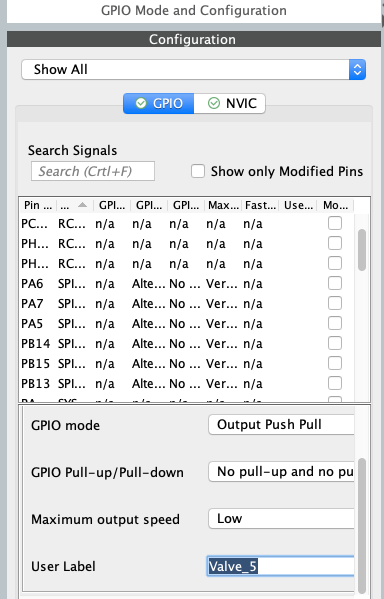Viewport: 384px width, 599px height.
Task: Open the GPIO mode Output Push Pull dropdown
Action: click(281, 425)
